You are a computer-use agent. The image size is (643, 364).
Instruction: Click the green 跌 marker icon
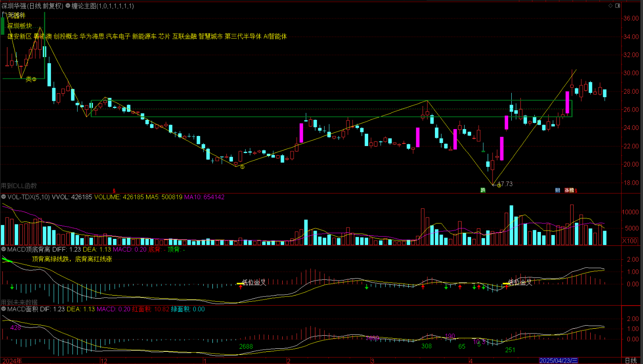coord(483,190)
